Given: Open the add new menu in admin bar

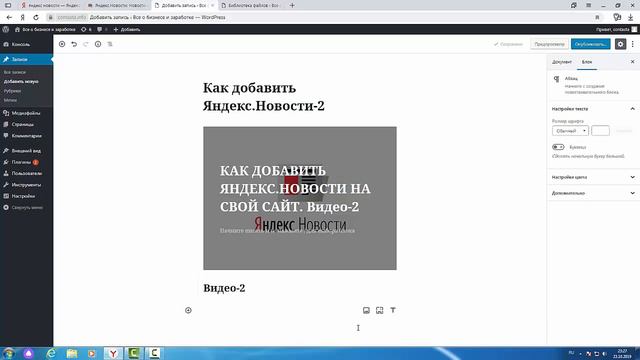Looking at the screenshot, I should click(x=127, y=29).
